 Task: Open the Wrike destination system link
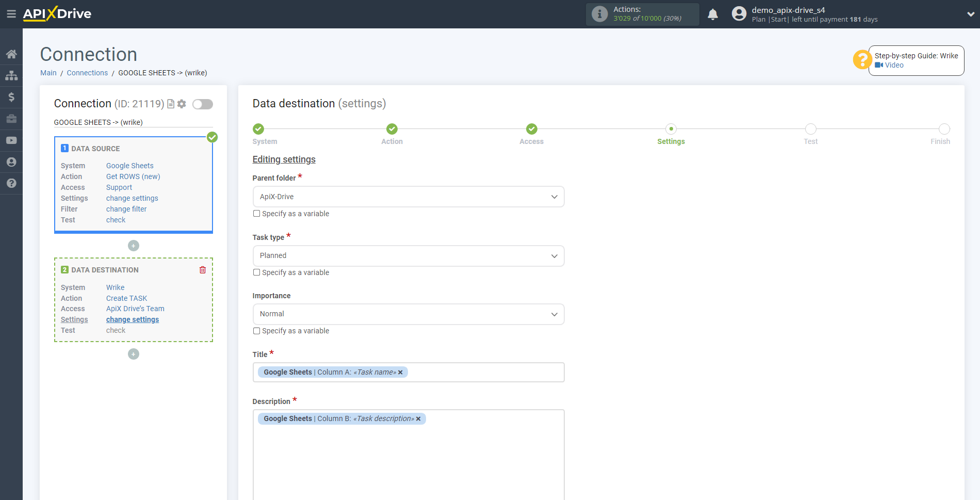[116, 287]
